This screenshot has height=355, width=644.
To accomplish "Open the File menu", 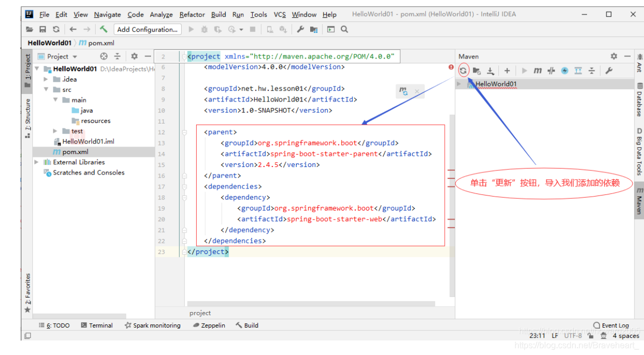I will 45,15.
